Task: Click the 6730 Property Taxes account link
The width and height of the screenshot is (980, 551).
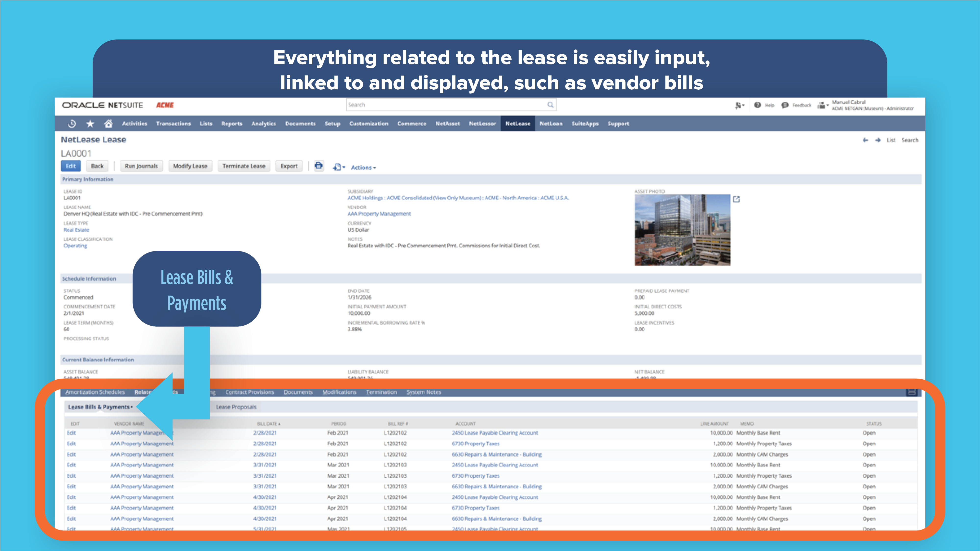Action: click(x=476, y=443)
